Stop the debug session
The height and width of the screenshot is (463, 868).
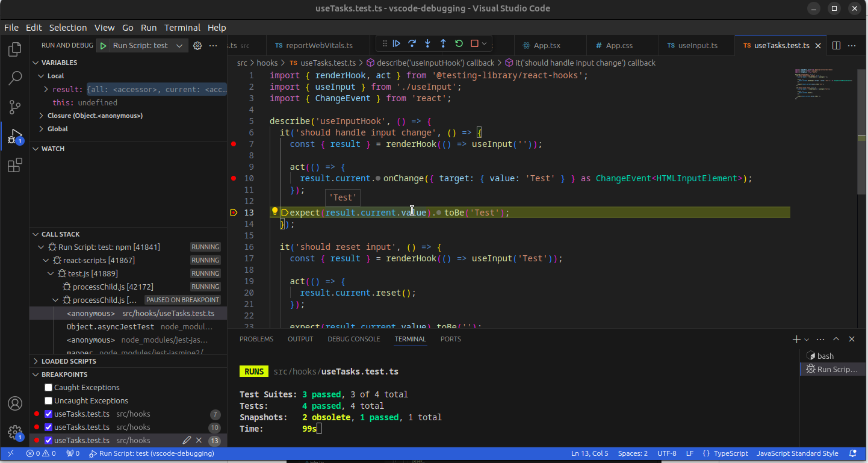pos(474,43)
